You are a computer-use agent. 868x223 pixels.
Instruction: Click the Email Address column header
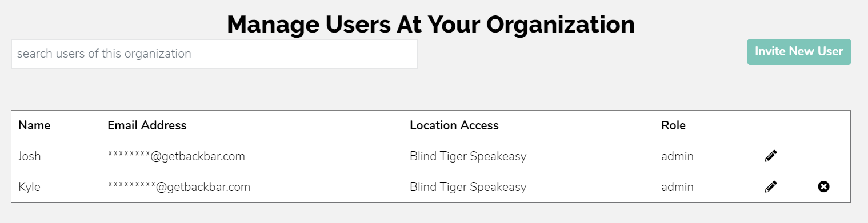pos(147,125)
